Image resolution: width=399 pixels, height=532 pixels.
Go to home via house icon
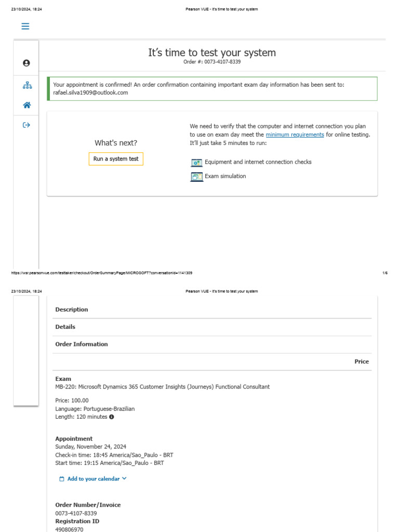[x=26, y=105]
